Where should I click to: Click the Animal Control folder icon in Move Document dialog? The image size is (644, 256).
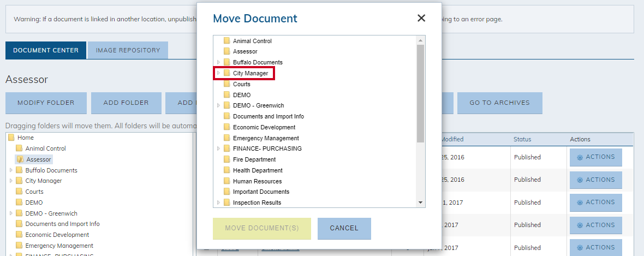(226, 41)
